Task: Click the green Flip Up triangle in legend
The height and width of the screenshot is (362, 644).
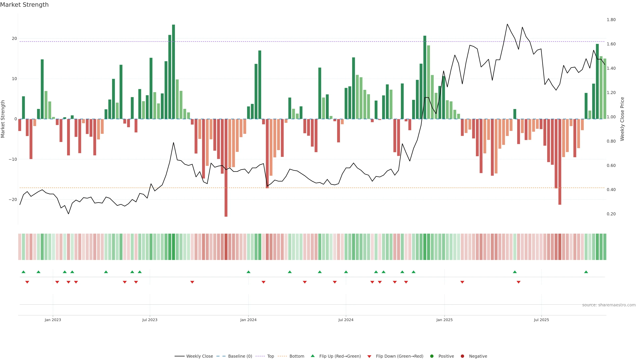Action: click(312, 356)
